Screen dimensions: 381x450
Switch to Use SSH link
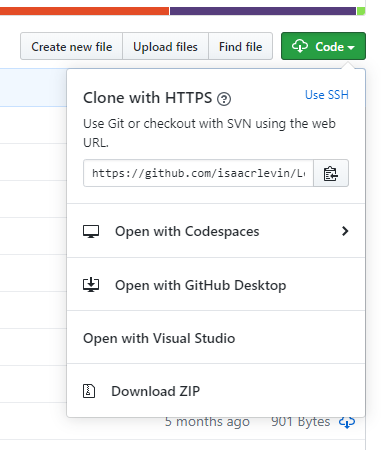[x=327, y=95]
